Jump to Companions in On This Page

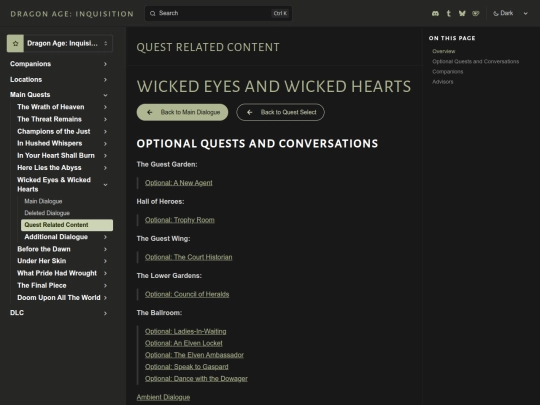[447, 72]
